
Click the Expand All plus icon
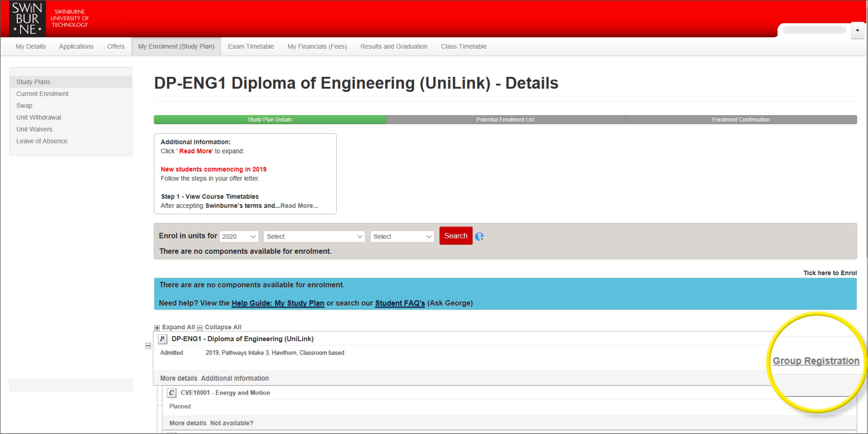[157, 328]
